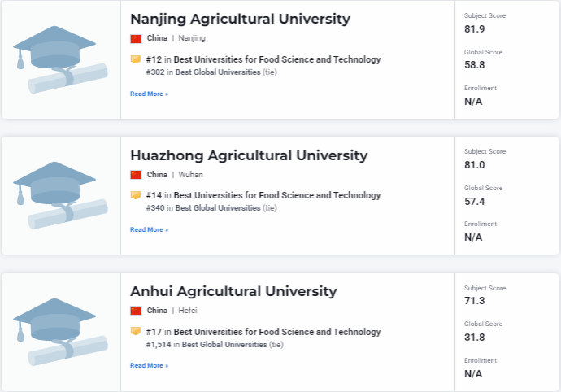This screenshot has width=561, height=392.
Task: Click Read More under Nanjing Agricultural University
Action: tap(149, 94)
